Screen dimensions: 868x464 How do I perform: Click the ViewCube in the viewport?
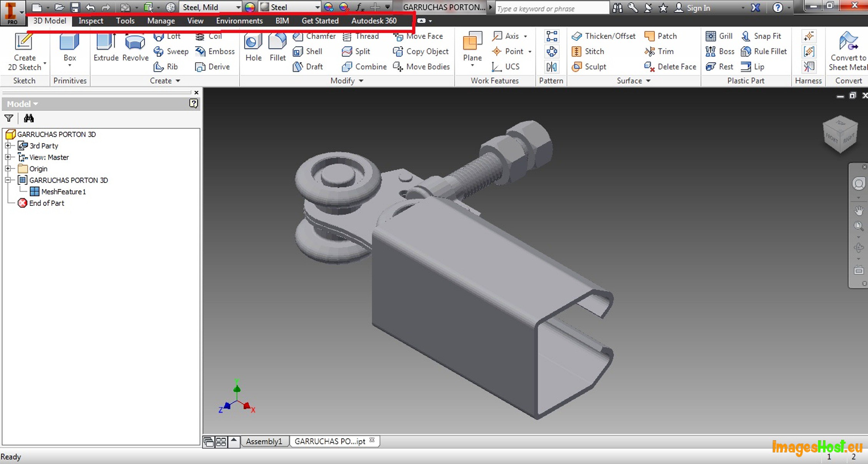pyautogui.click(x=840, y=134)
